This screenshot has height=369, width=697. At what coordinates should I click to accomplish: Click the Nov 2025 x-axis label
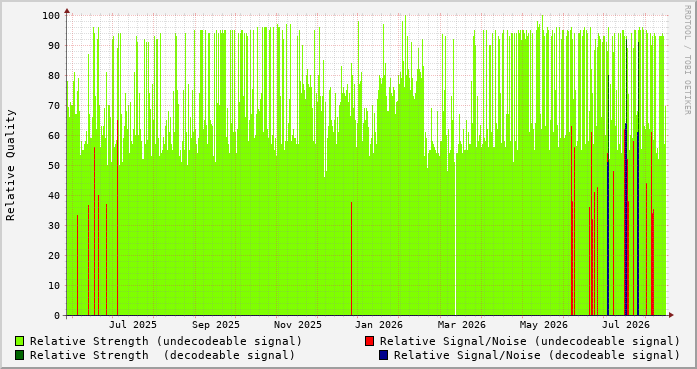[297, 325]
